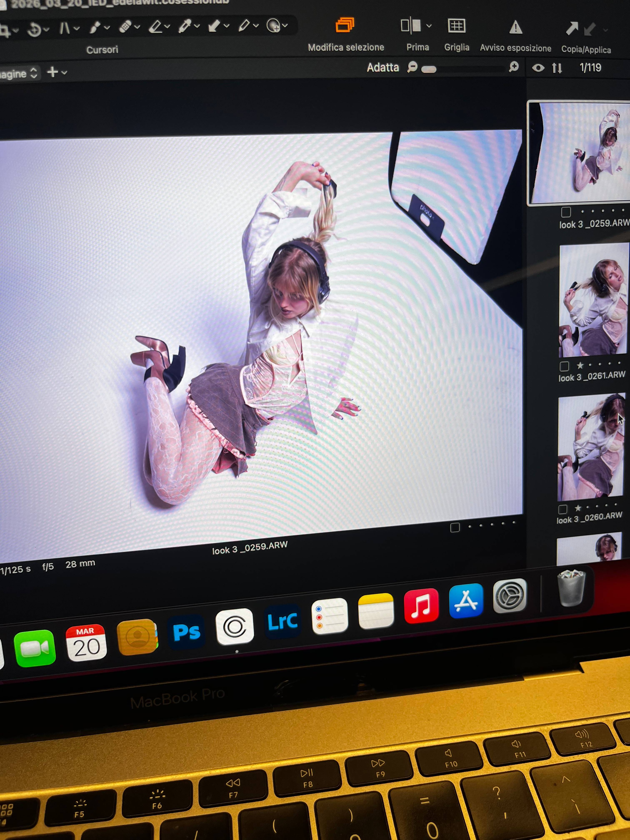
Task: Open the Rotate tool dropdown chevron
Action: [x=46, y=29]
